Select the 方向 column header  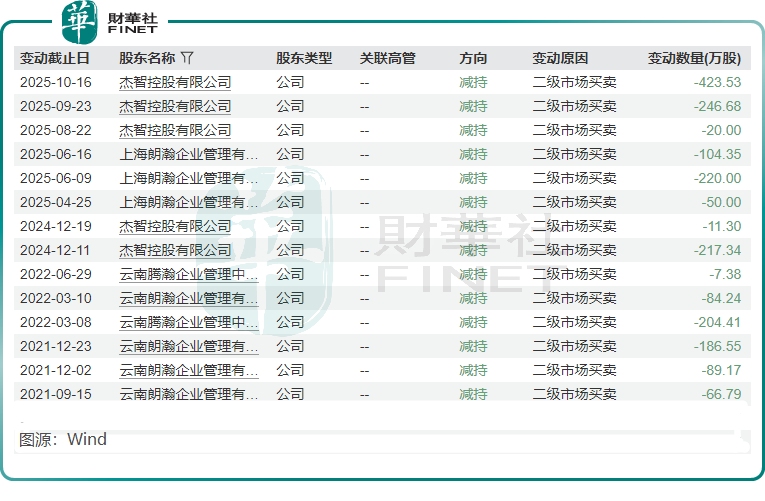[473, 59]
